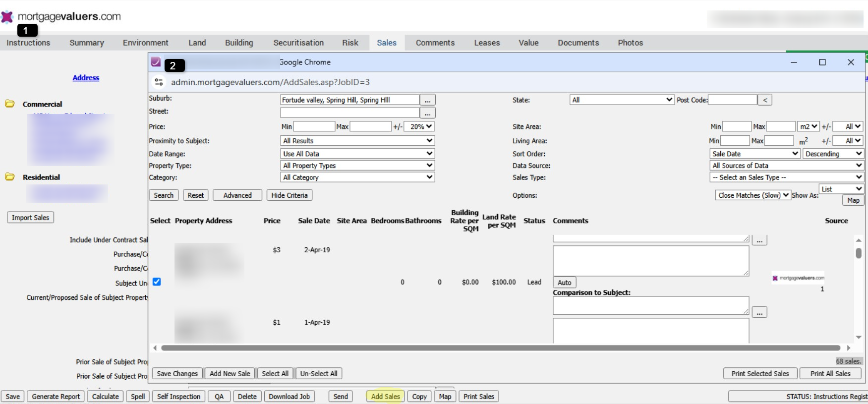This screenshot has width=868, height=404.
Task: Open the Close Matches (Slow) options dropdown
Action: point(752,195)
